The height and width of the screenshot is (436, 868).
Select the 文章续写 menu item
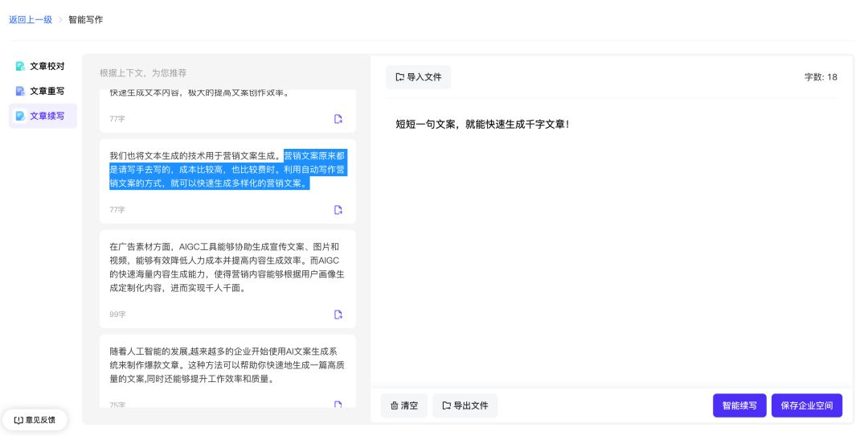pos(43,116)
